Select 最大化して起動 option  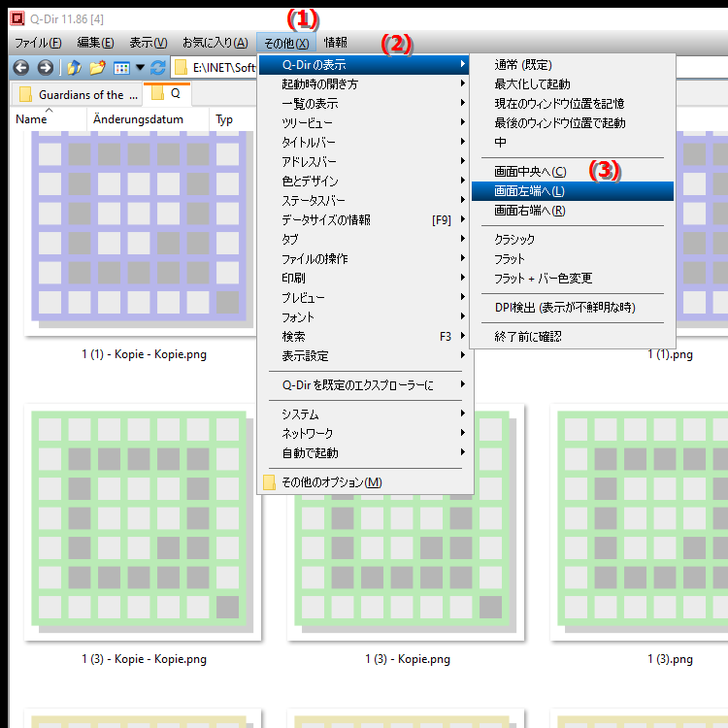click(x=573, y=84)
